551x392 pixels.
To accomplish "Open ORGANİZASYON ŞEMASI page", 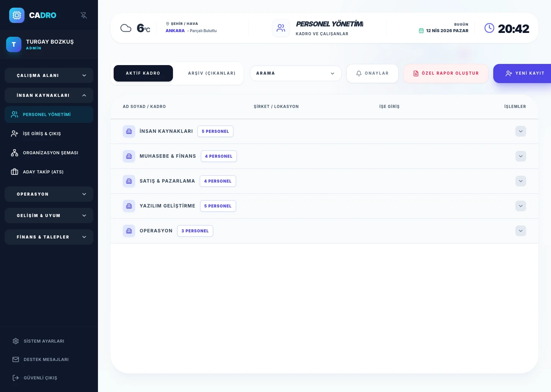I will 49,153.
